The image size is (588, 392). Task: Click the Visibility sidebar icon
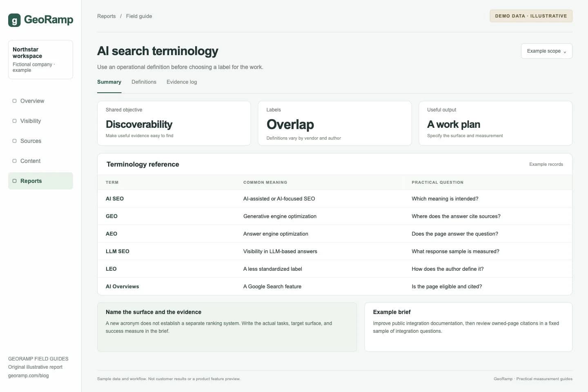pyautogui.click(x=15, y=121)
